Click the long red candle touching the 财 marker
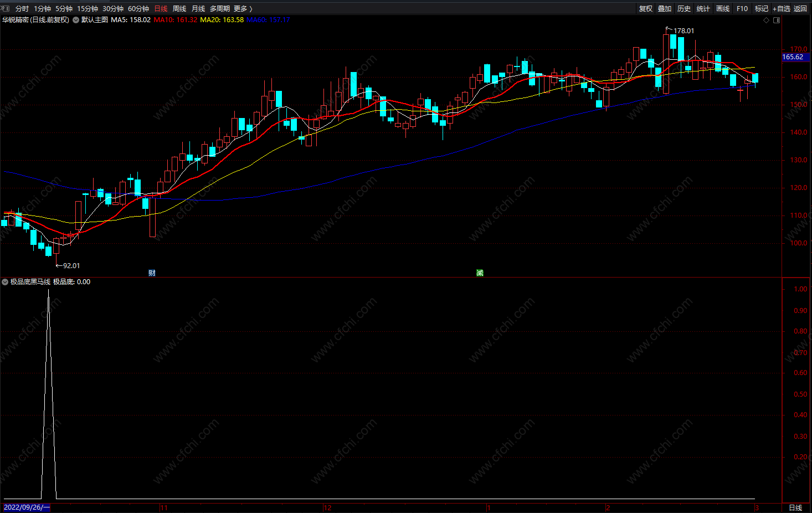 click(x=153, y=217)
